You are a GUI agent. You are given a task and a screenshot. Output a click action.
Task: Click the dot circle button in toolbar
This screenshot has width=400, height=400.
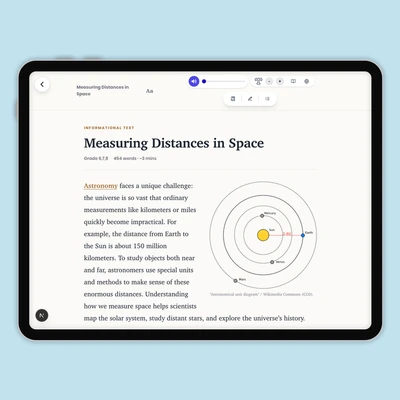tap(280, 81)
